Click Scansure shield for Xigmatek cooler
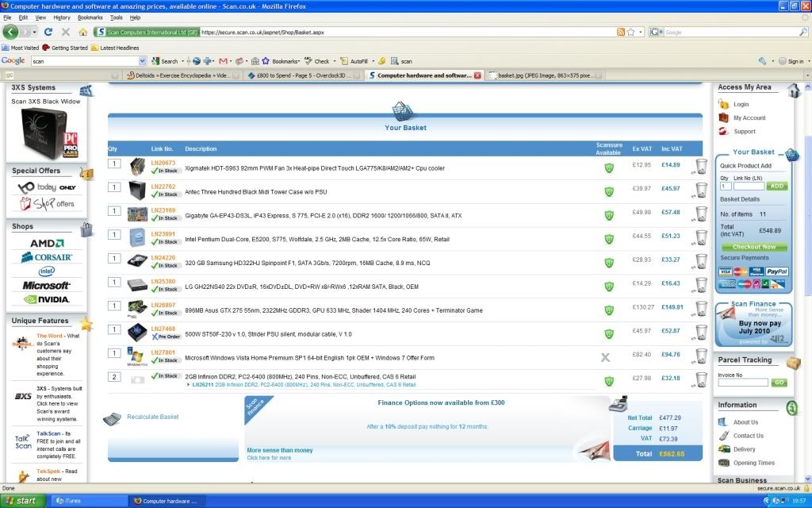Viewport: 812px width, 508px height. [609, 168]
